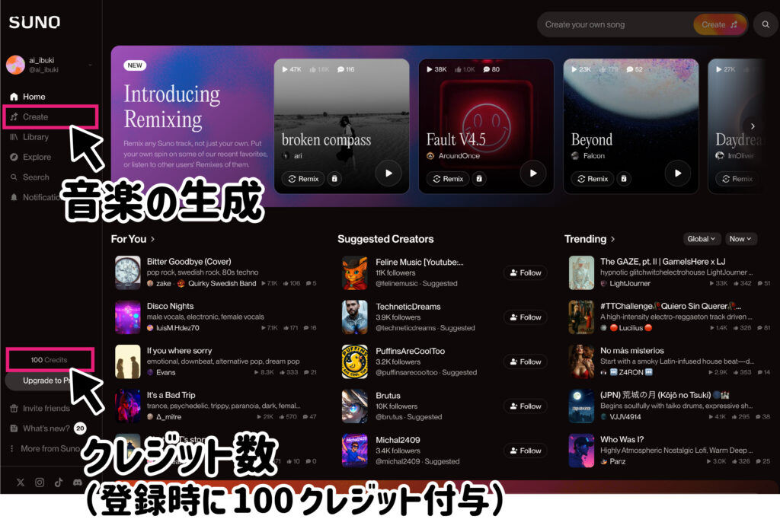Remix the Beyond track

[593, 179]
